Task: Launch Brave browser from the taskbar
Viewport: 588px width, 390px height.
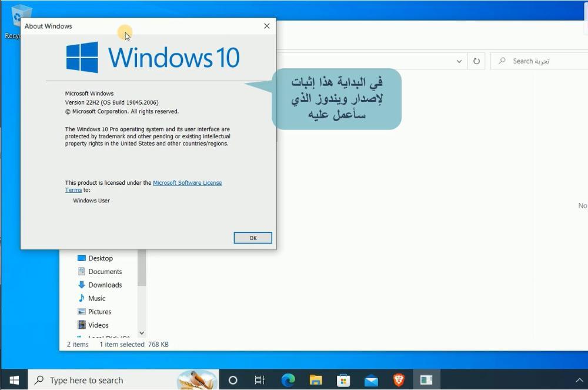Action: (x=399, y=380)
